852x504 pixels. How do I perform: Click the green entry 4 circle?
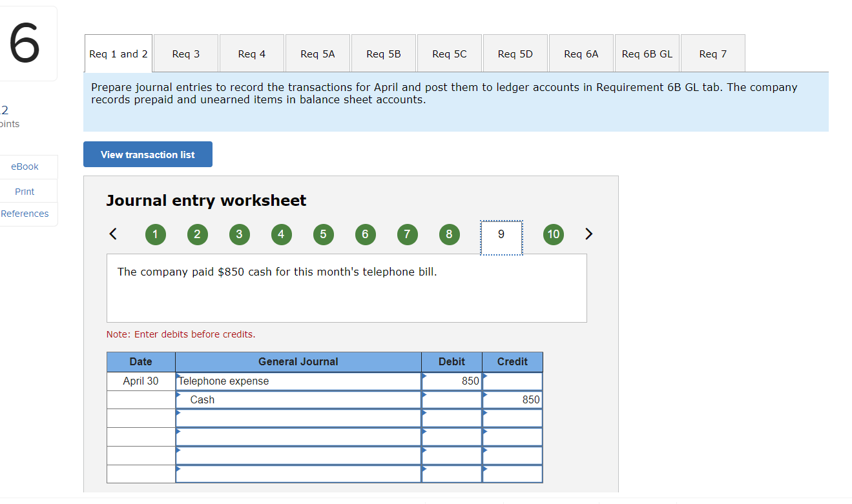281,234
